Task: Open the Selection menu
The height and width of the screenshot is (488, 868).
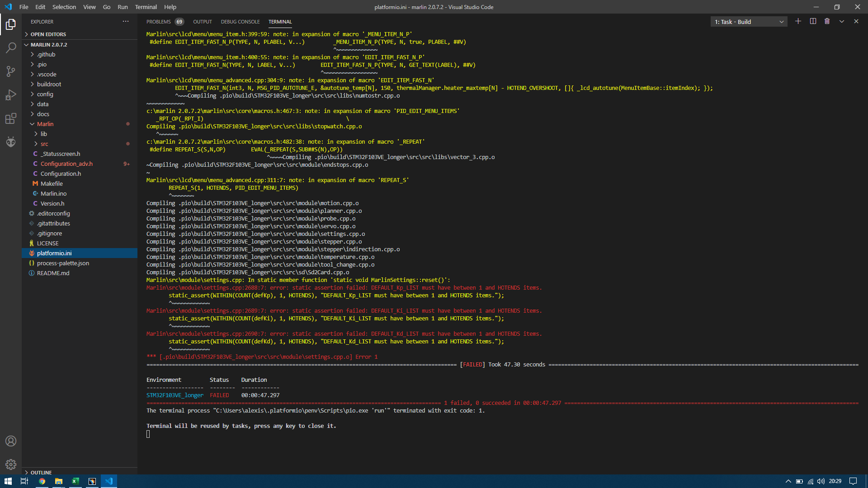Action: (64, 7)
